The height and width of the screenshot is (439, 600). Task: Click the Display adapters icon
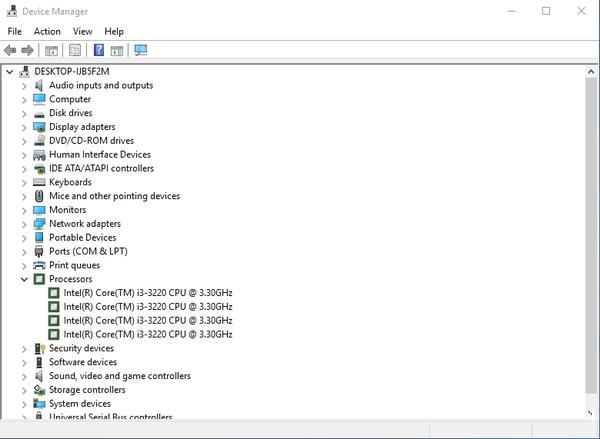click(x=39, y=127)
